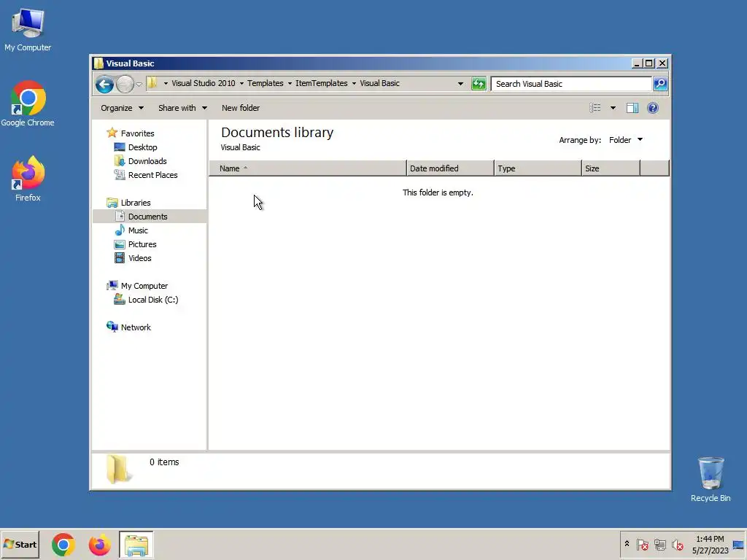Go back using the Back arrow button
The image size is (747, 560).
(x=104, y=85)
